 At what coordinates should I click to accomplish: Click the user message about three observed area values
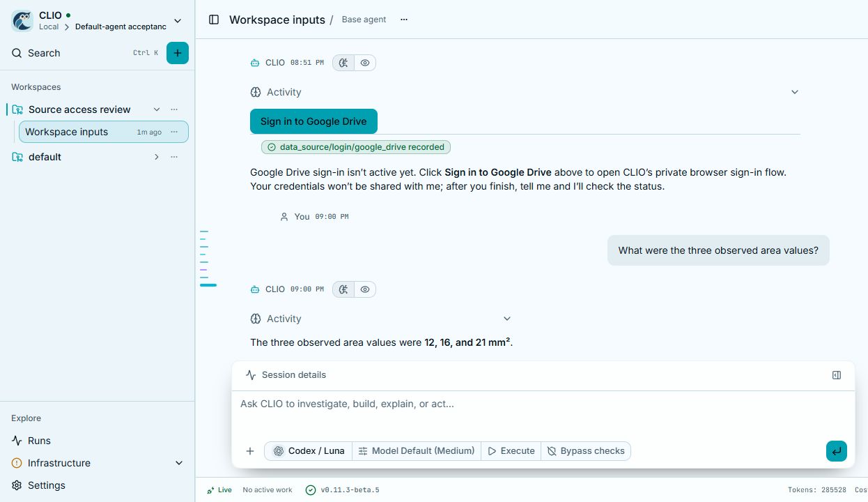(x=718, y=250)
